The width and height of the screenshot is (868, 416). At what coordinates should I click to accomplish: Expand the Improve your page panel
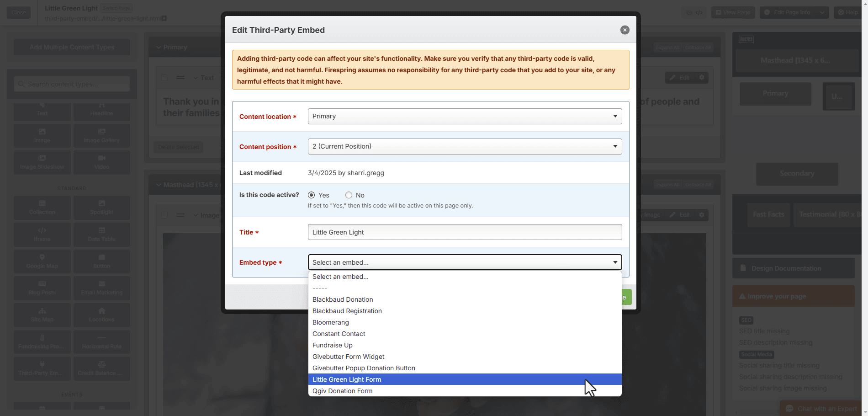pos(794,296)
